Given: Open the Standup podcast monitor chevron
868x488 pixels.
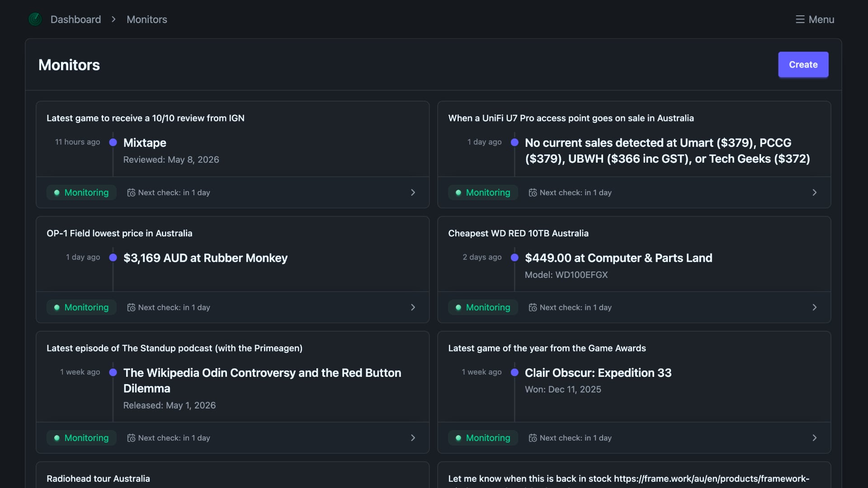Looking at the screenshot, I should [x=413, y=438].
